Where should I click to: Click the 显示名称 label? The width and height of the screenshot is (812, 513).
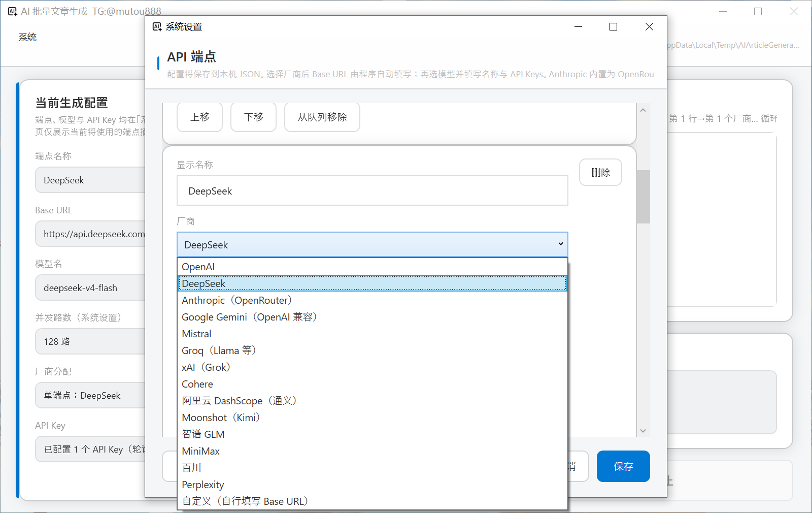pos(195,165)
